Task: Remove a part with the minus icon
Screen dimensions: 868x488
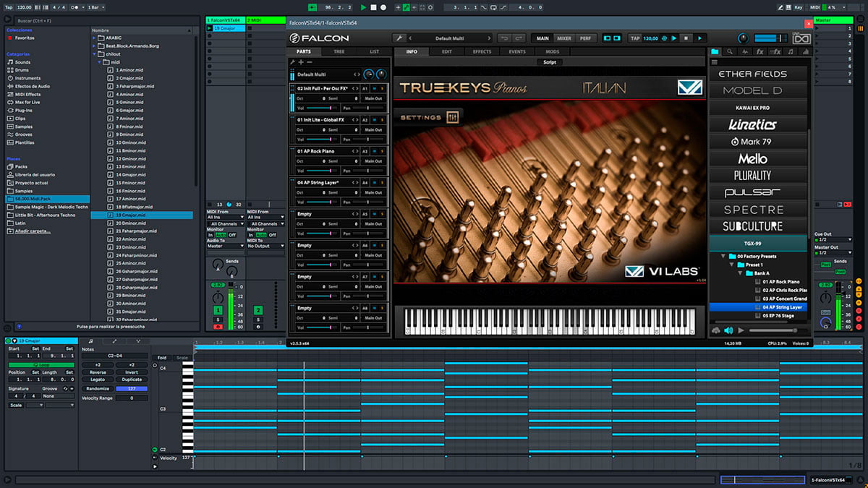Action: (310, 62)
